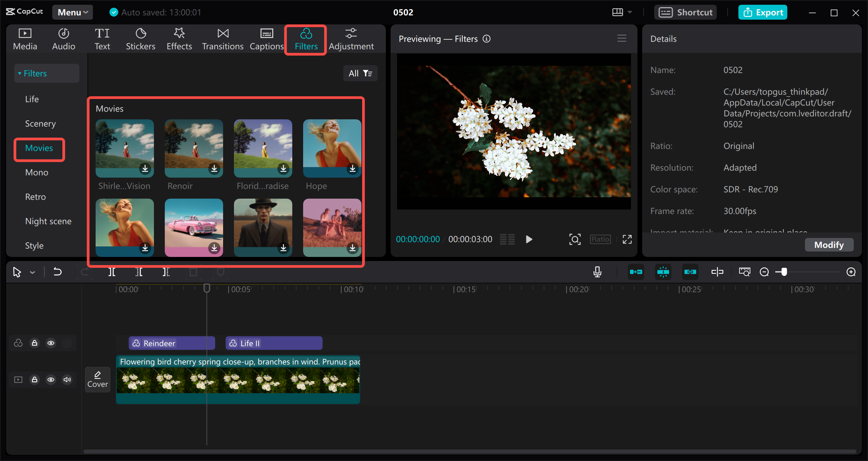This screenshot has width=868, height=461.
Task: Open the Menu dropdown
Action: (73, 12)
